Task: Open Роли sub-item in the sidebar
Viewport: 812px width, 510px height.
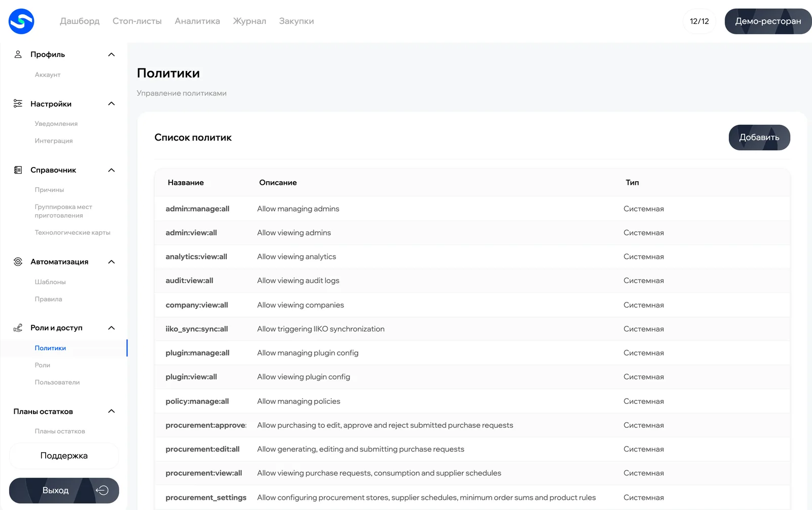Action: [x=43, y=365]
